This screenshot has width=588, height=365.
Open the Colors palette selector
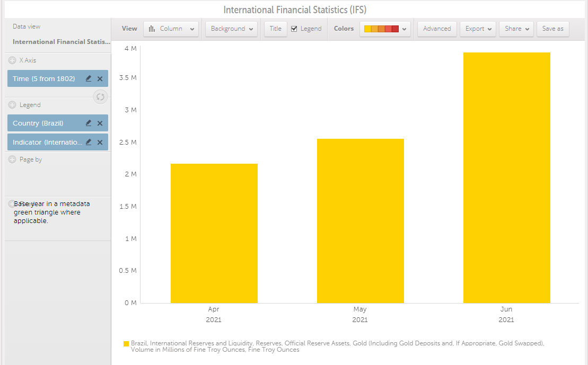(385, 29)
